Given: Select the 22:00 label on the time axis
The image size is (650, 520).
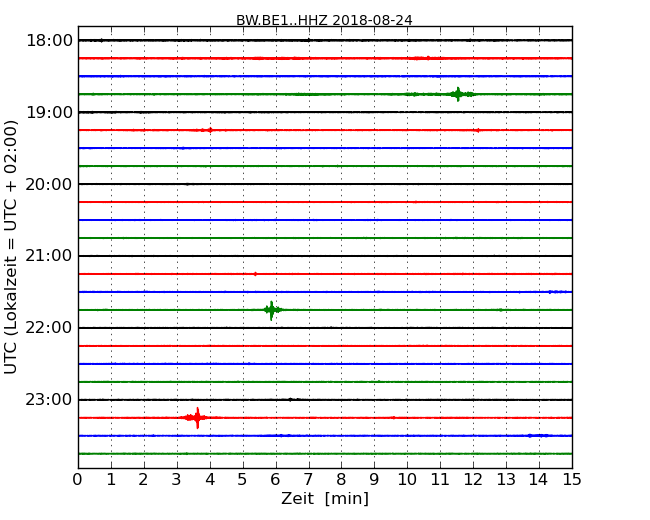Looking at the screenshot, I should pos(49,328).
